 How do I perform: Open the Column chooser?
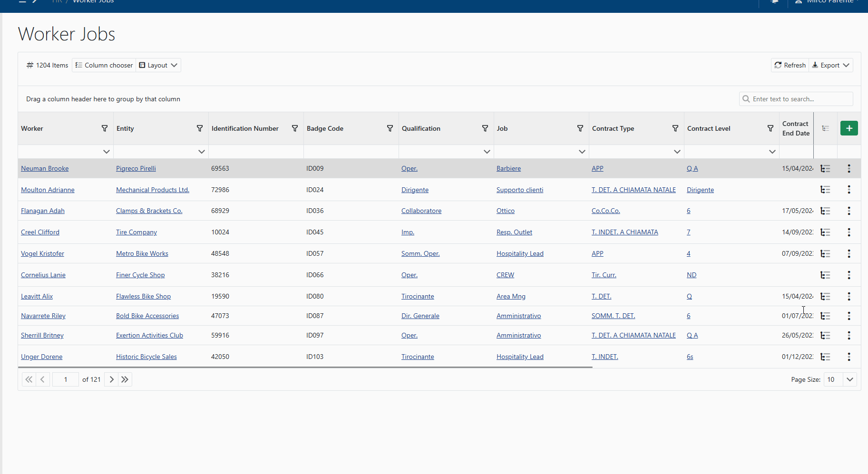tap(104, 65)
